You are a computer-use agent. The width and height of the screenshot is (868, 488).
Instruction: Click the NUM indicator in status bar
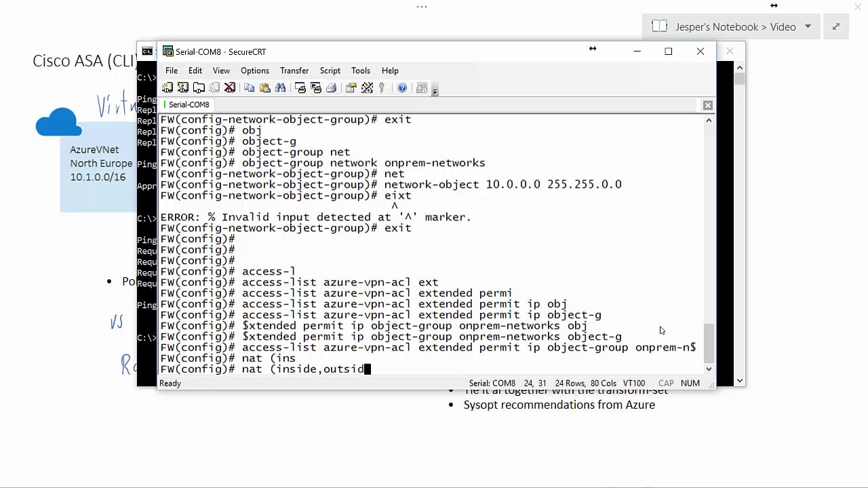(690, 383)
